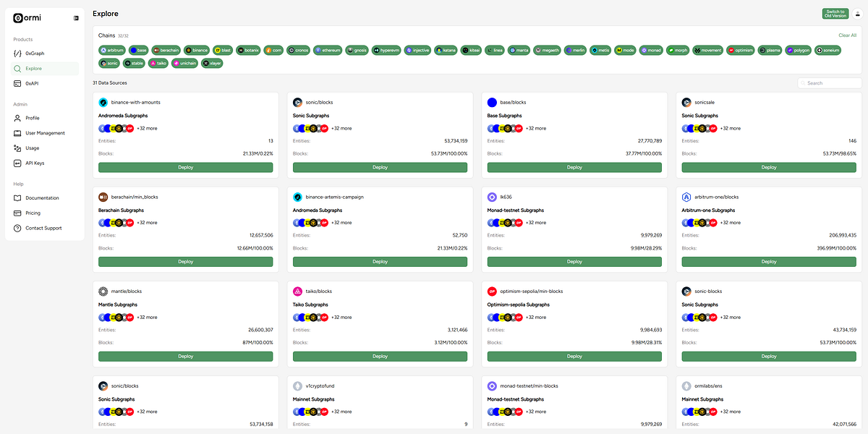Toggle the binance chain filter chip
Image resolution: width=868 pixels, height=434 pixels.
tap(196, 51)
